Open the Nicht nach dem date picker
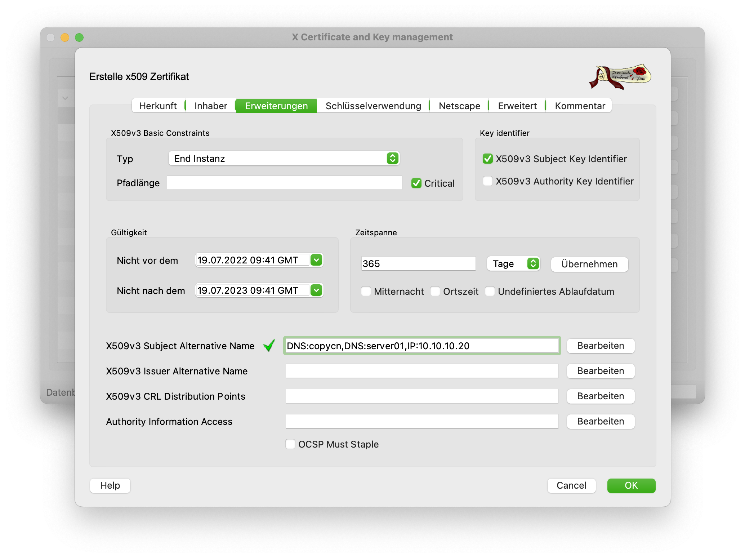The image size is (745, 560). 316,290
